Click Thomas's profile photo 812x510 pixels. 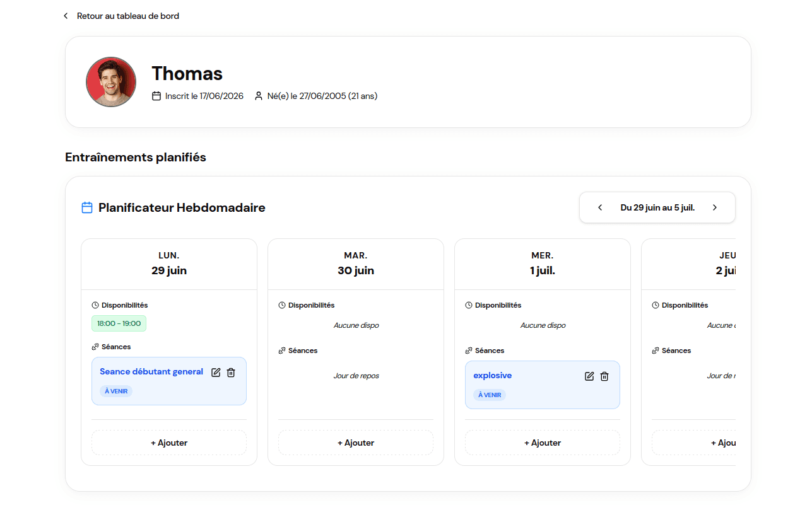point(111,82)
